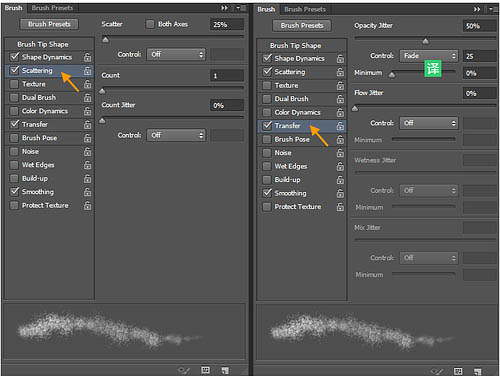Switch to Brush Presets tab in left panel
Screen dimensions: 500x378
[x=52, y=8]
